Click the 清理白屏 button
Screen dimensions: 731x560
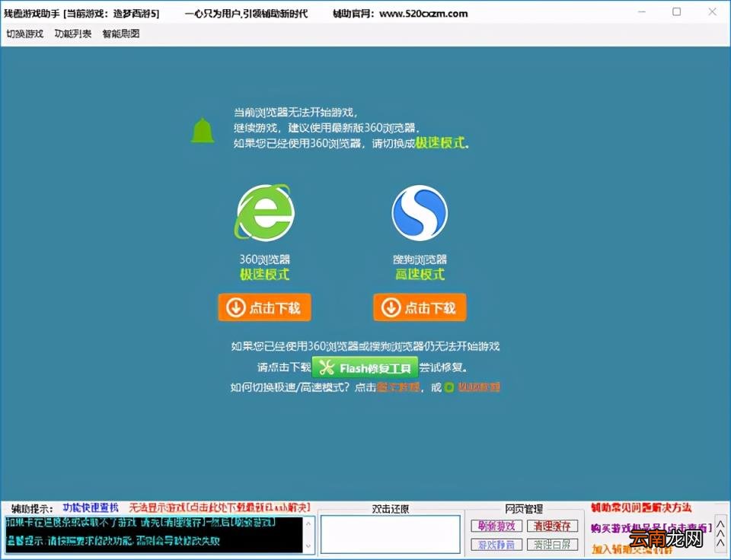click(553, 544)
